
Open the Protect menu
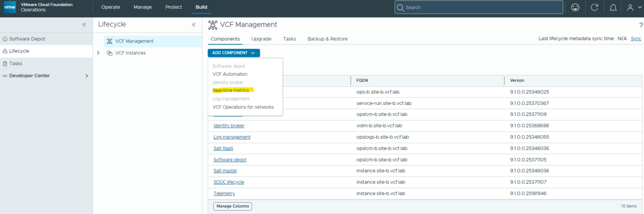pyautogui.click(x=174, y=7)
